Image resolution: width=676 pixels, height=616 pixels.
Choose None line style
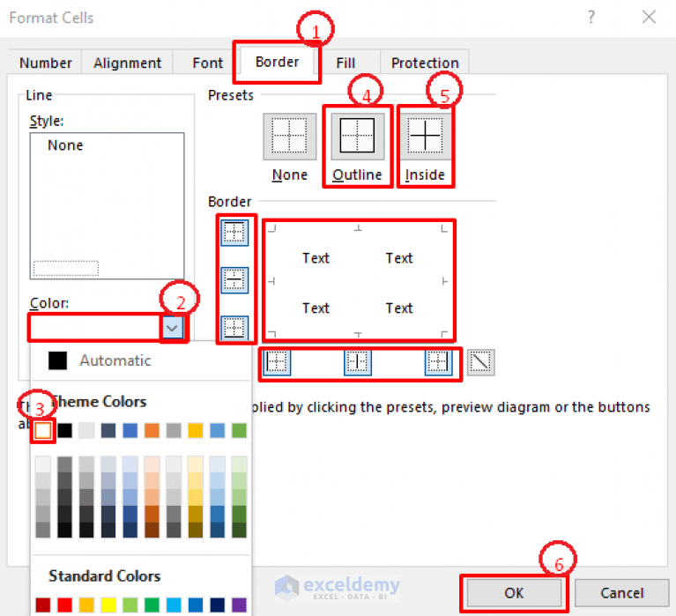65,145
